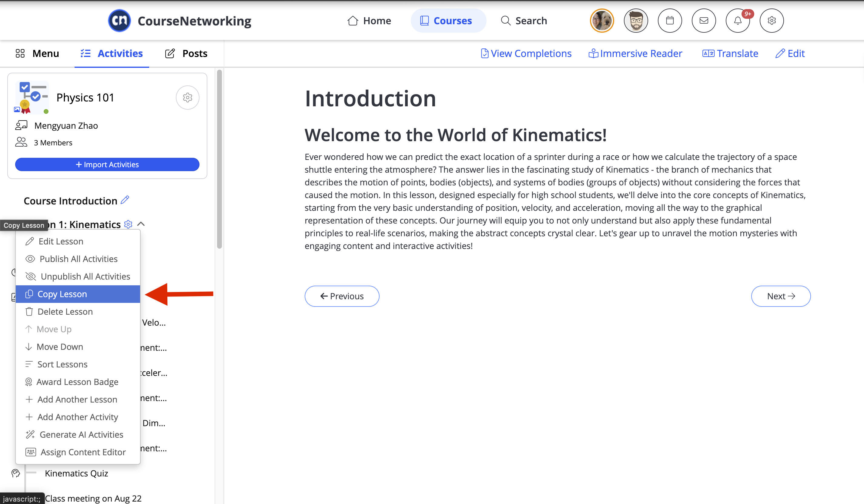Click the sidebar vertical scrollbar
This screenshot has height=504, width=864.
click(x=219, y=159)
